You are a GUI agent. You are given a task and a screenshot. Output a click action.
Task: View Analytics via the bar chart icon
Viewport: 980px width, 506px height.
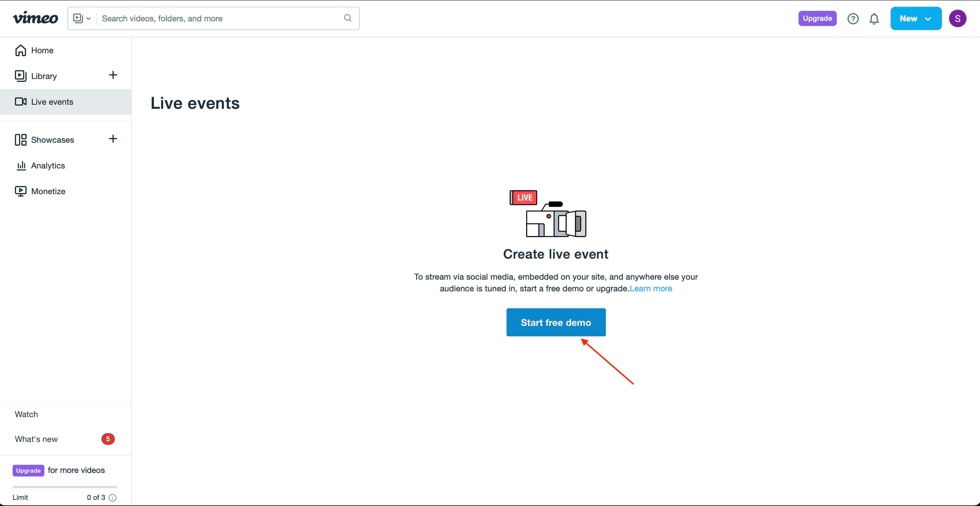[21, 166]
